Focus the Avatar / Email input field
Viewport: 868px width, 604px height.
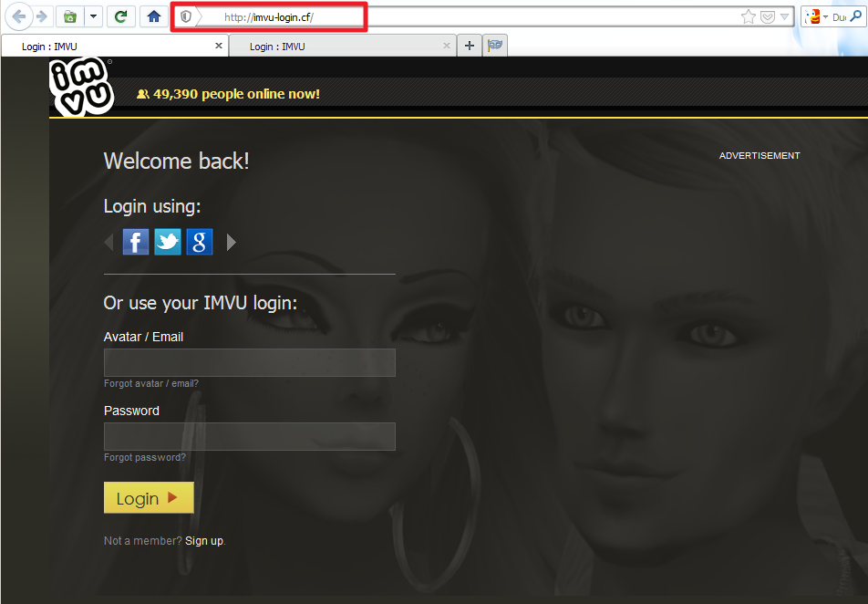point(250,362)
